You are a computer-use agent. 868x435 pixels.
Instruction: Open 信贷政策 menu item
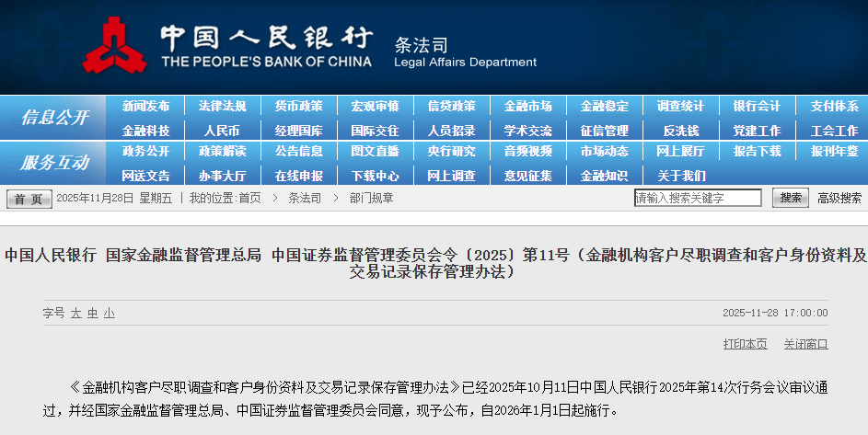451,107
